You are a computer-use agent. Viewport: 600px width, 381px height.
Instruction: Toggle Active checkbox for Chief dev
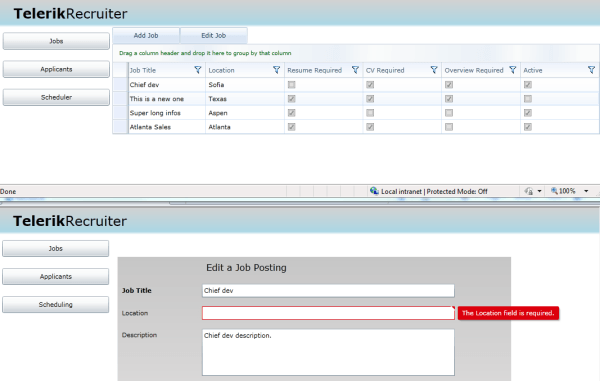click(528, 85)
